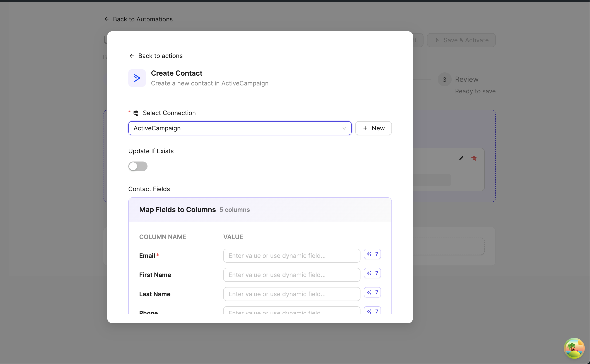Image resolution: width=590 pixels, height=364 pixels.
Task: Click the palm tree island avatar icon
Action: click(574, 348)
